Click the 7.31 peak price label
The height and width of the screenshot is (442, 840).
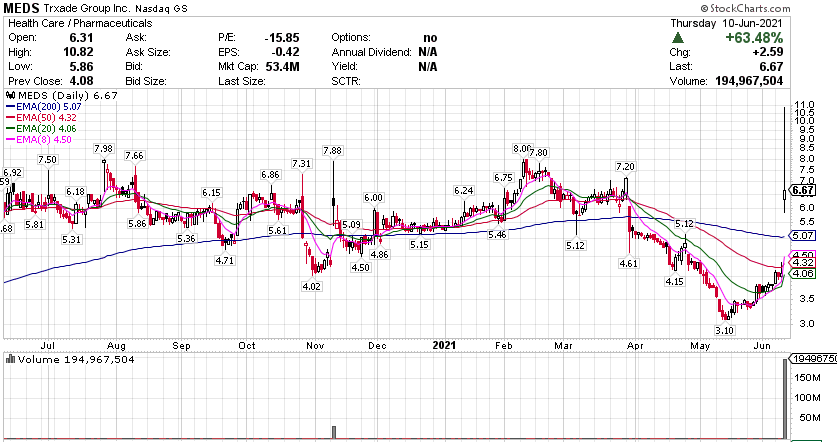(x=302, y=163)
